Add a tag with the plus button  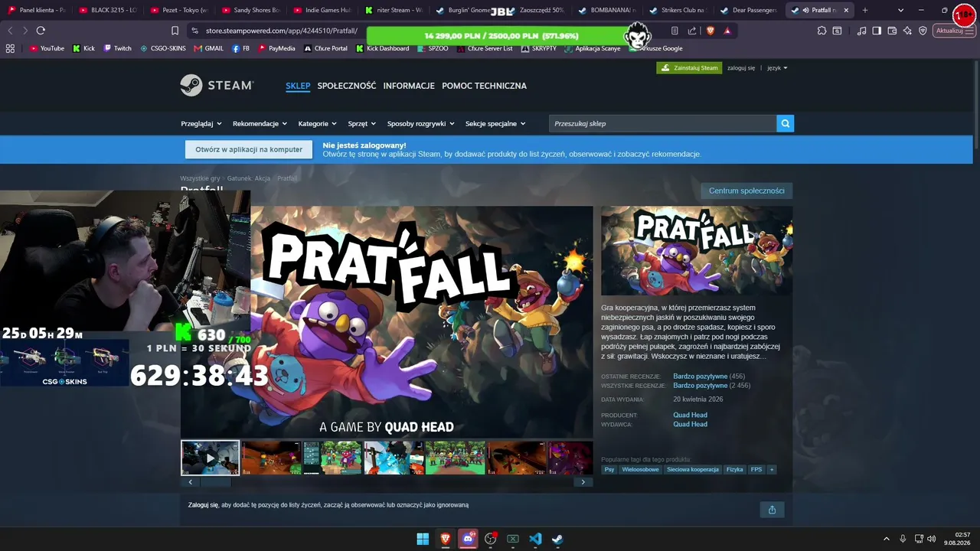771,469
